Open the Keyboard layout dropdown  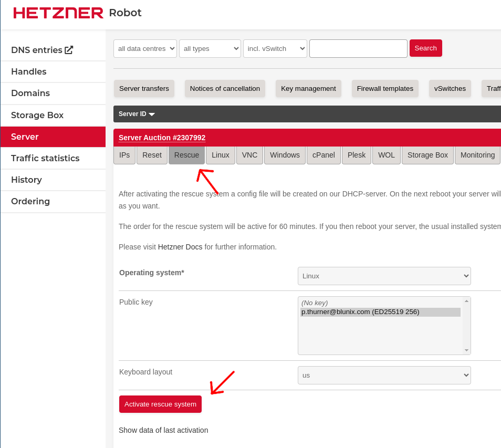click(x=384, y=375)
